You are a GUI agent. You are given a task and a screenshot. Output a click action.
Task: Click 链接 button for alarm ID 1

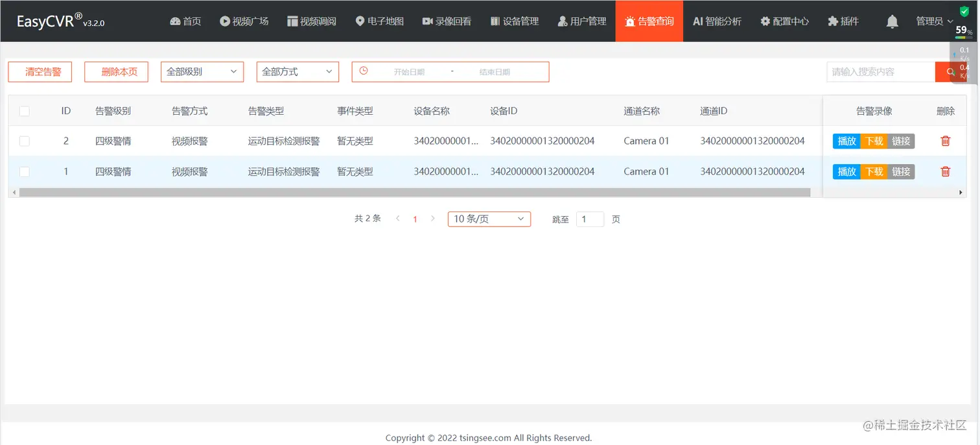[901, 171]
